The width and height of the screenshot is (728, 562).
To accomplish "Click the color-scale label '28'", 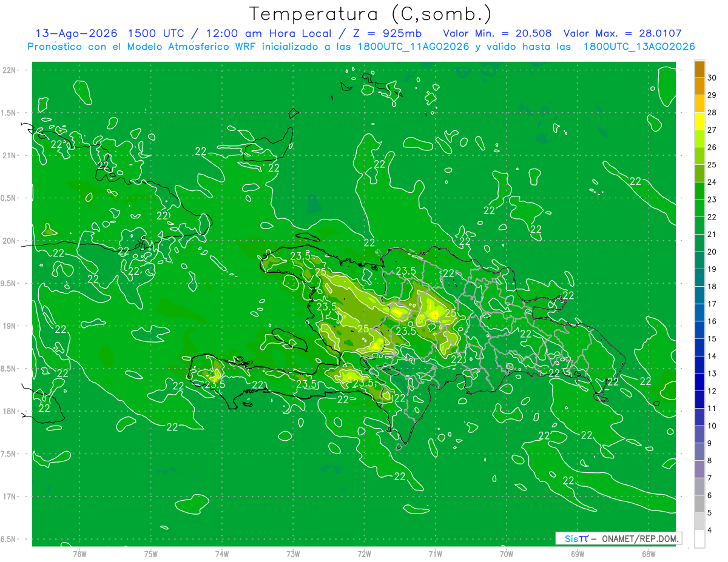I will coord(712,113).
